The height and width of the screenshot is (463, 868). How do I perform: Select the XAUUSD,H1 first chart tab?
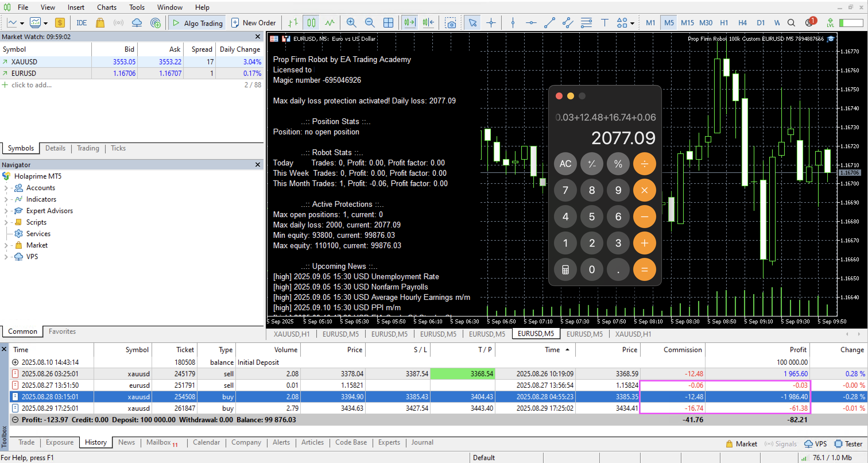pos(291,334)
